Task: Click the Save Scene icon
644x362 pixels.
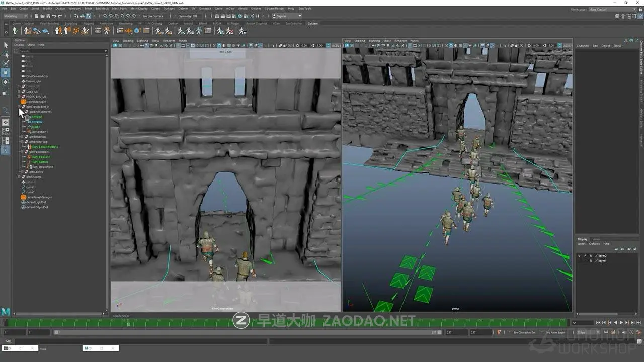Action: [x=47, y=16]
